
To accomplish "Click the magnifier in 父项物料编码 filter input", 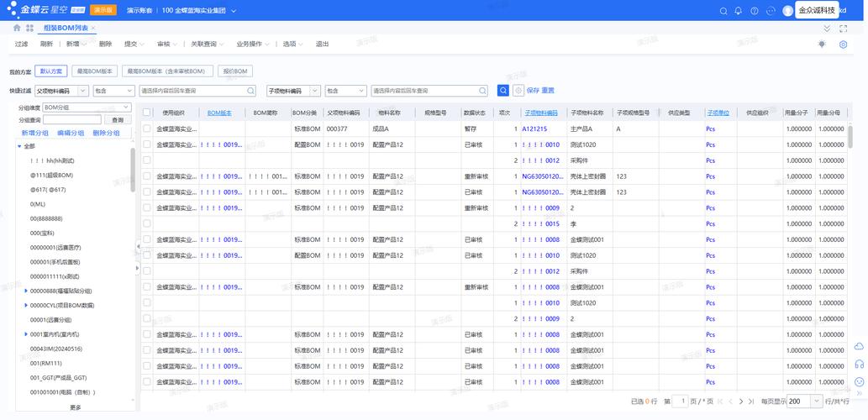I will pos(250,91).
